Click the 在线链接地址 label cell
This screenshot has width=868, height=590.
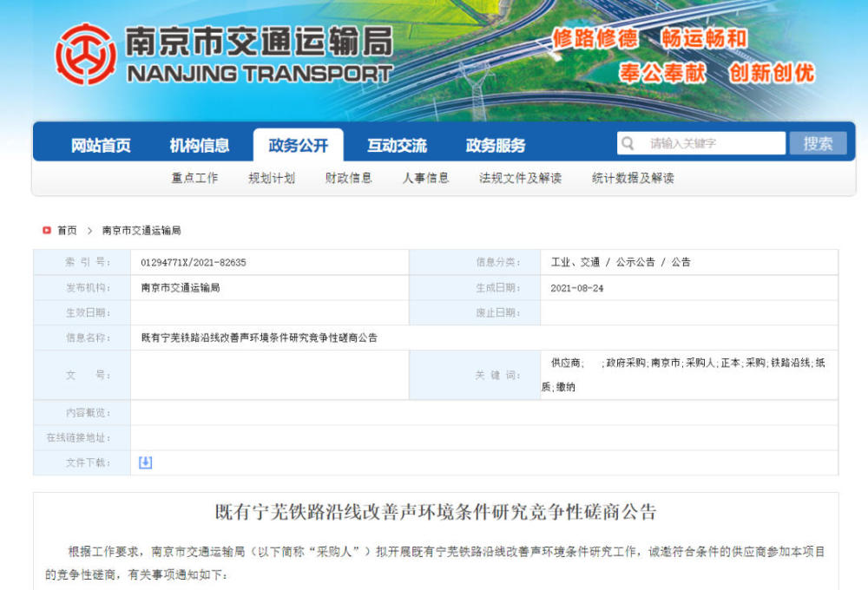point(82,438)
